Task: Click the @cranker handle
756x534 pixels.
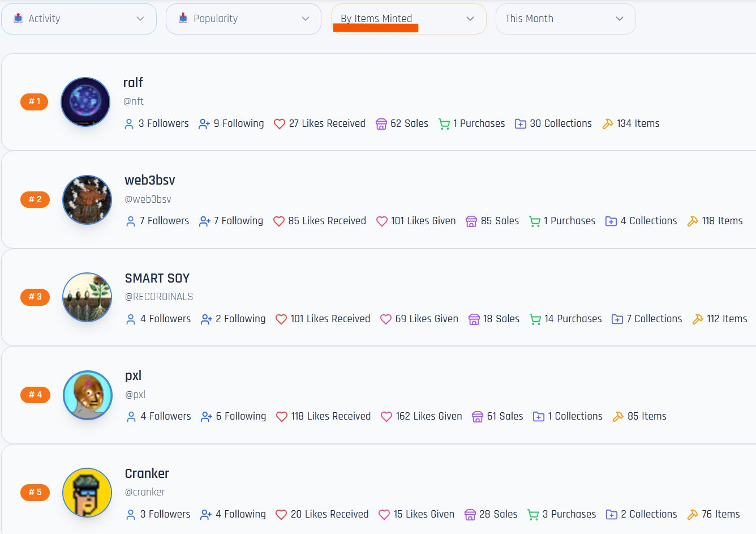Action: click(x=145, y=492)
